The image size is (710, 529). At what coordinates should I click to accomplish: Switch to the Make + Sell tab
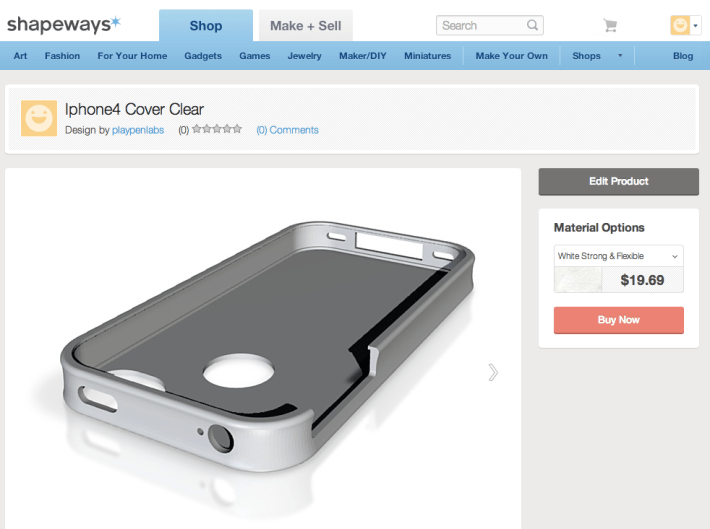(x=306, y=26)
